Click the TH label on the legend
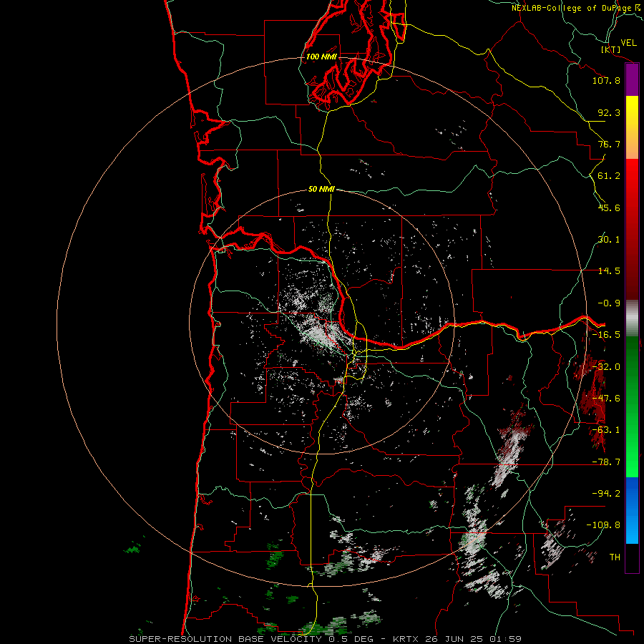Image resolution: width=644 pixels, height=644 pixels. (615, 557)
